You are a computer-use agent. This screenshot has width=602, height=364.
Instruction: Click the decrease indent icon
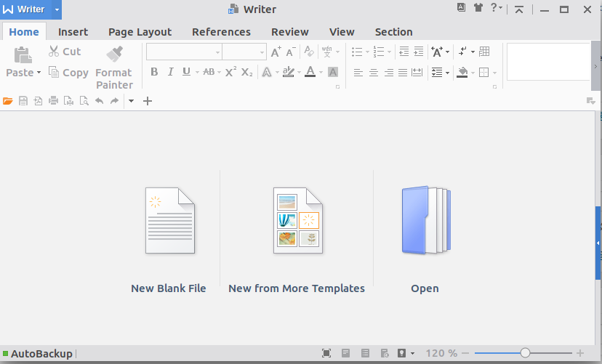(x=404, y=52)
